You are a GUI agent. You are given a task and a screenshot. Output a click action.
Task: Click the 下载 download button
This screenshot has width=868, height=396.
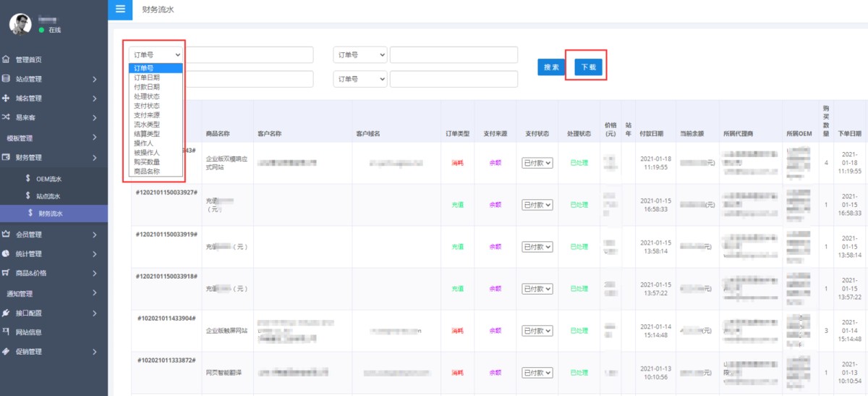click(x=588, y=67)
